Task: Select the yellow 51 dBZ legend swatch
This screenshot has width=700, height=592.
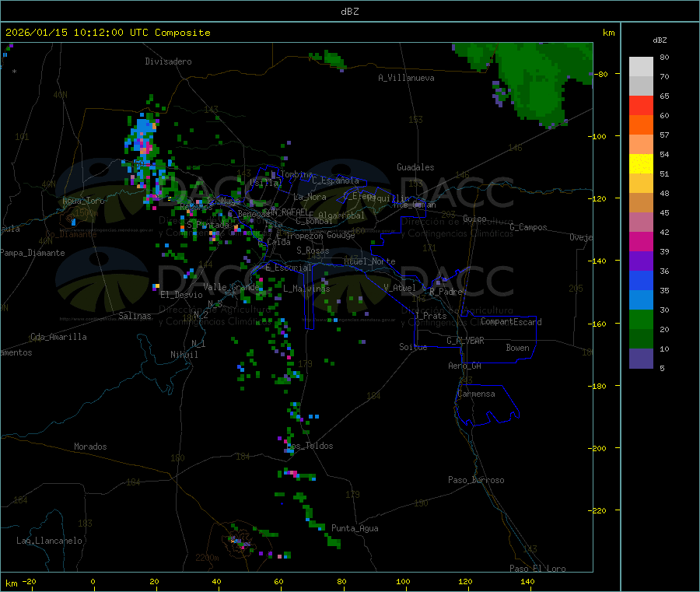Action: [x=641, y=164]
